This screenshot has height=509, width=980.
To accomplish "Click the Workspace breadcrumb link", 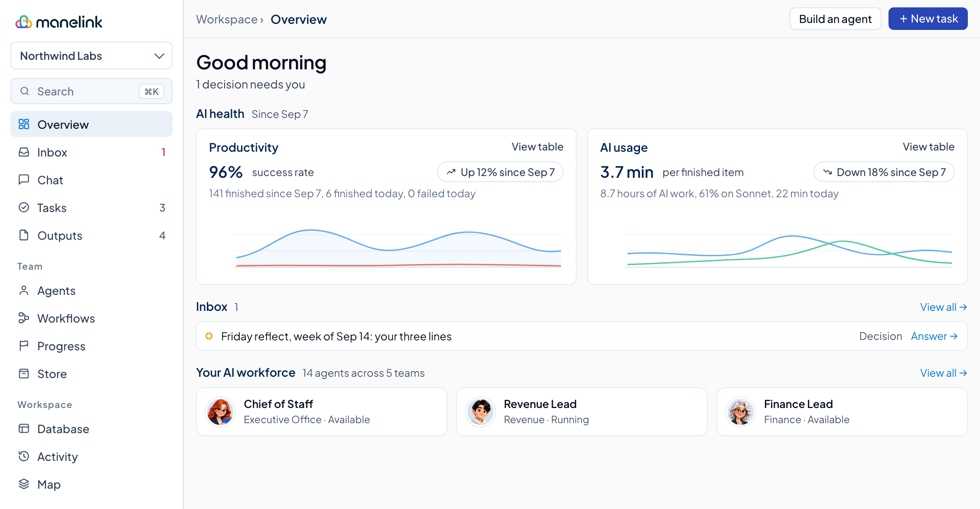I will pos(227,20).
